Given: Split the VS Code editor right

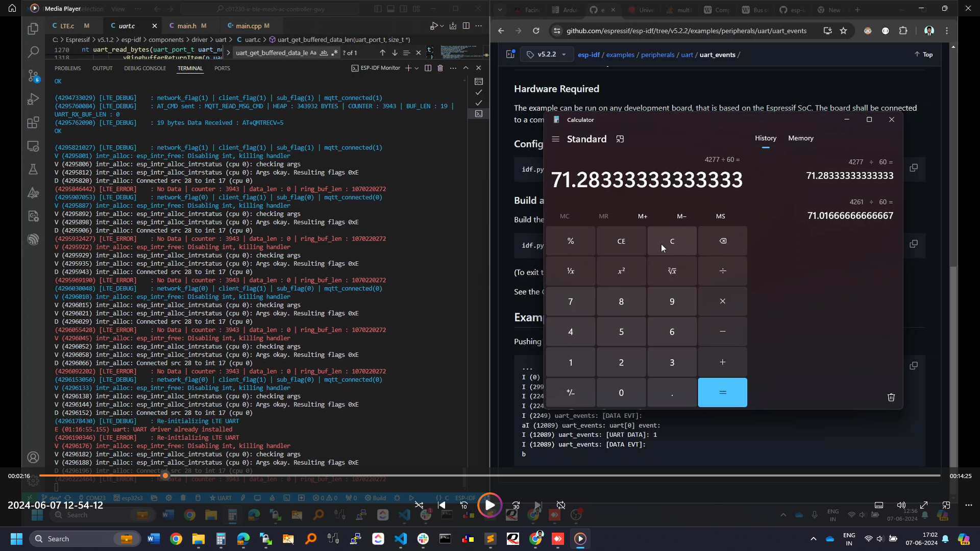Looking at the screenshot, I should (466, 26).
